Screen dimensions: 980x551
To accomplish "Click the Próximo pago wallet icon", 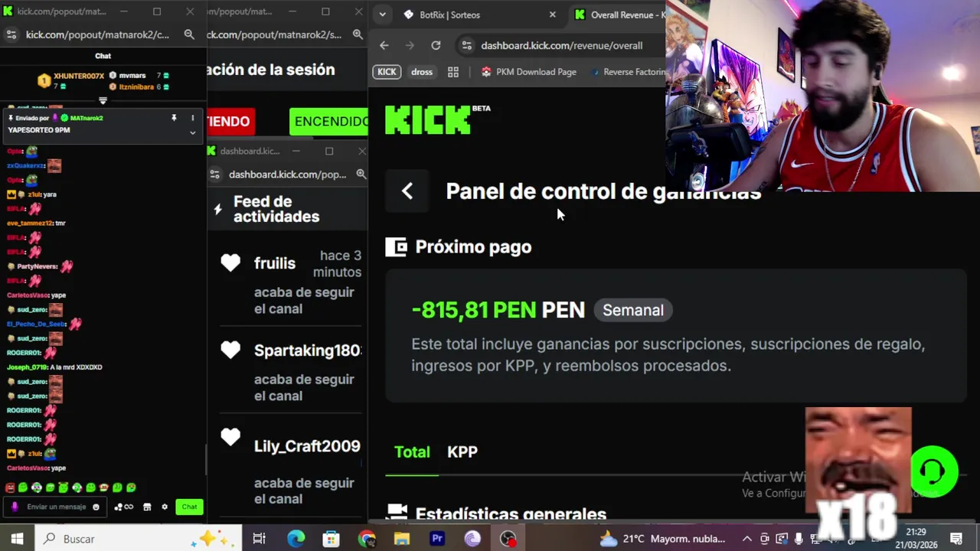I will 396,246.
